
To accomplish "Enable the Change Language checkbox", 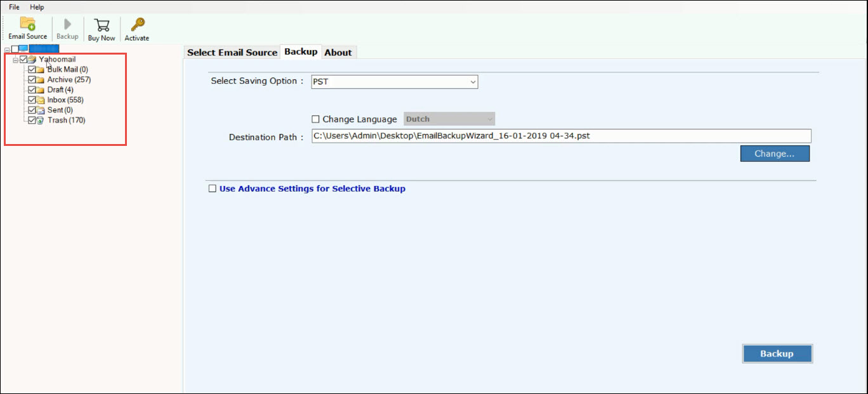I will click(316, 119).
